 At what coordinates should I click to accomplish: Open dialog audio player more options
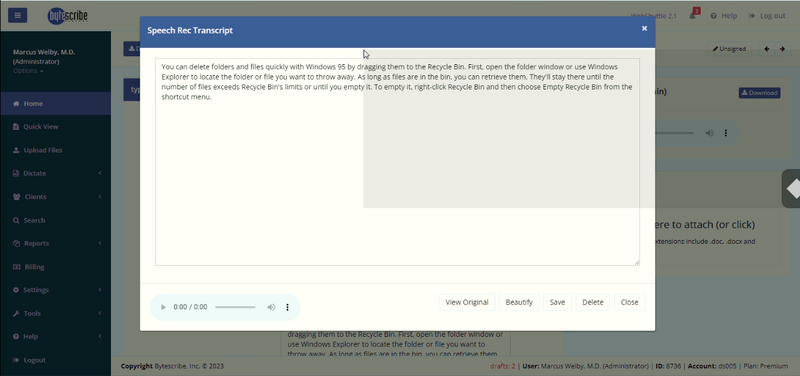[287, 307]
